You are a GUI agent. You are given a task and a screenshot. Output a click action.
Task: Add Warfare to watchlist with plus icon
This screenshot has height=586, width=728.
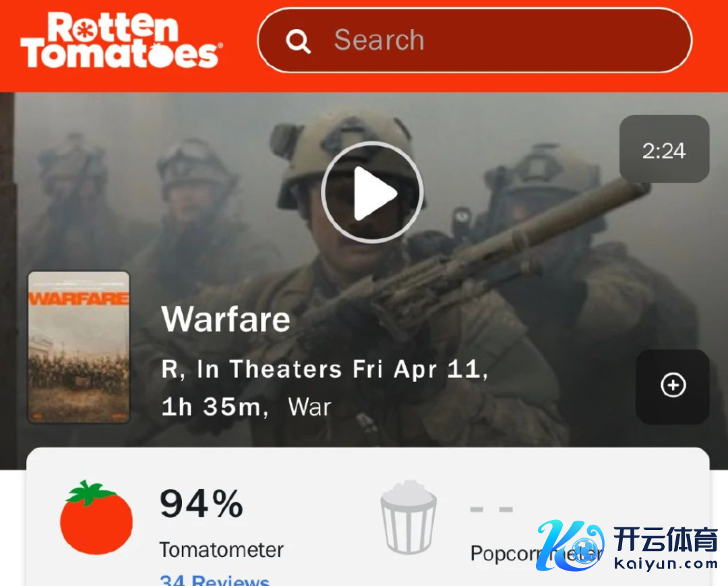pos(673,385)
